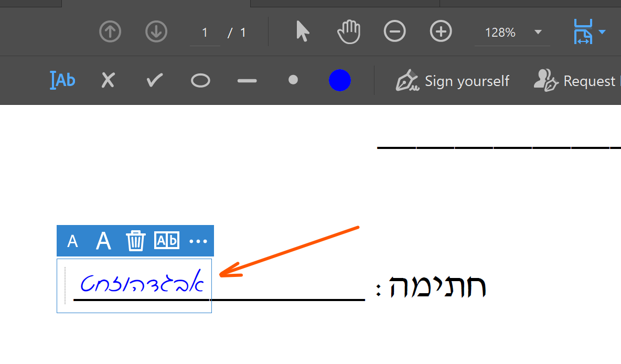Select the circle annotation tool
The image size is (621, 364).
pos(200,80)
